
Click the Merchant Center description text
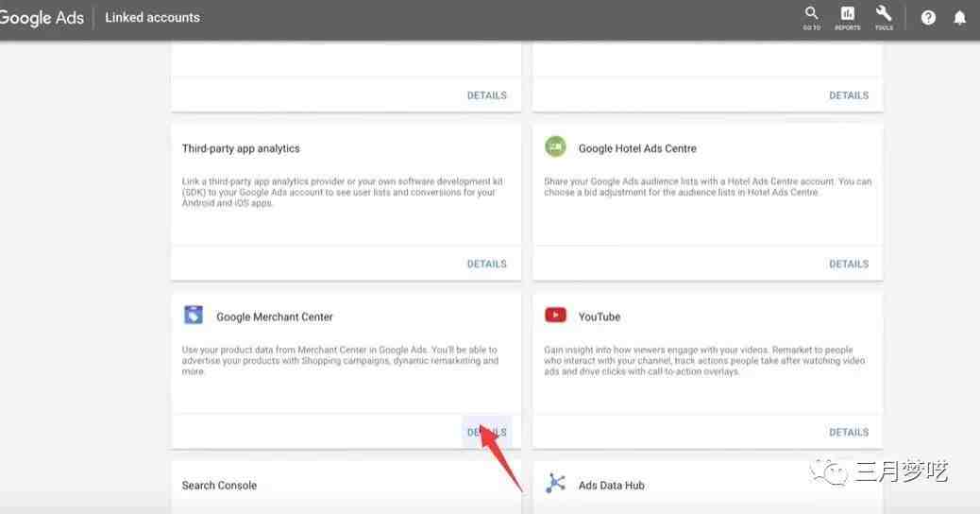coord(340,360)
